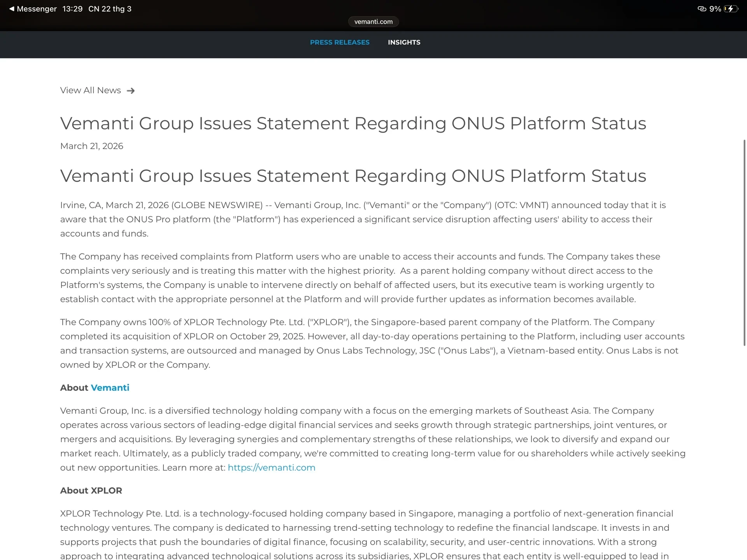
Task: Visit the https://vemanti.com hyperlink
Action: click(x=271, y=467)
